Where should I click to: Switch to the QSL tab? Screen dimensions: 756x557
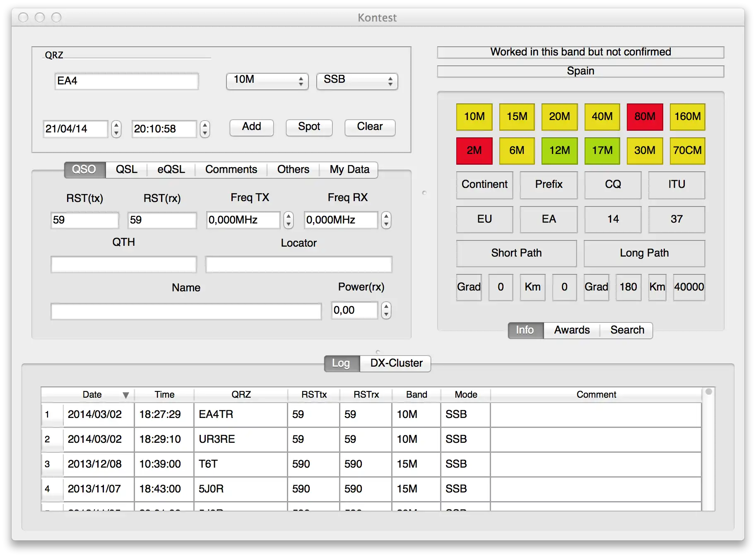pos(126,170)
